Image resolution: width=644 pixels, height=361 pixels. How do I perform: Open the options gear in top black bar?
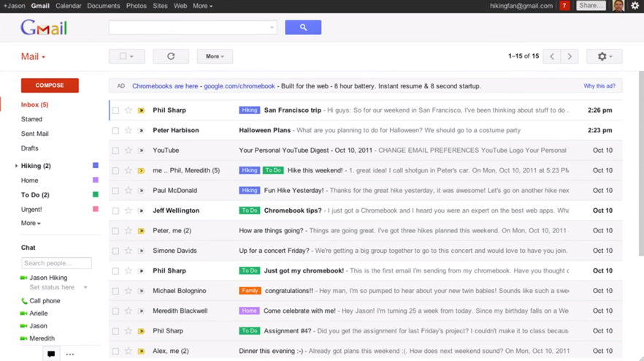click(635, 6)
